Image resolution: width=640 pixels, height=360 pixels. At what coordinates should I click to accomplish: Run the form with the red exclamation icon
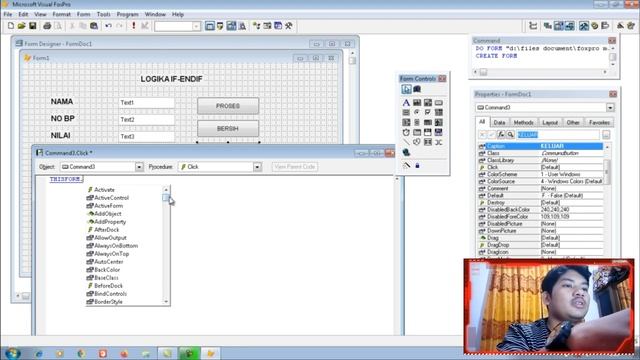(133, 26)
